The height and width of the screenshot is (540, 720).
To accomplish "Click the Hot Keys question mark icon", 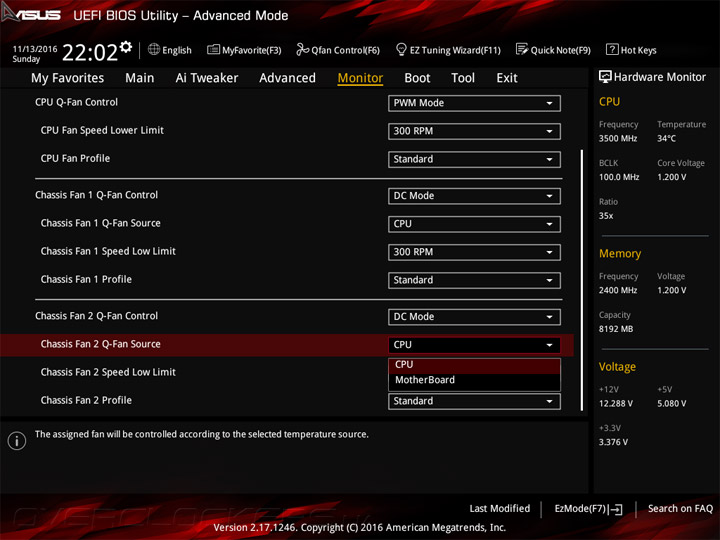I will click(x=612, y=49).
